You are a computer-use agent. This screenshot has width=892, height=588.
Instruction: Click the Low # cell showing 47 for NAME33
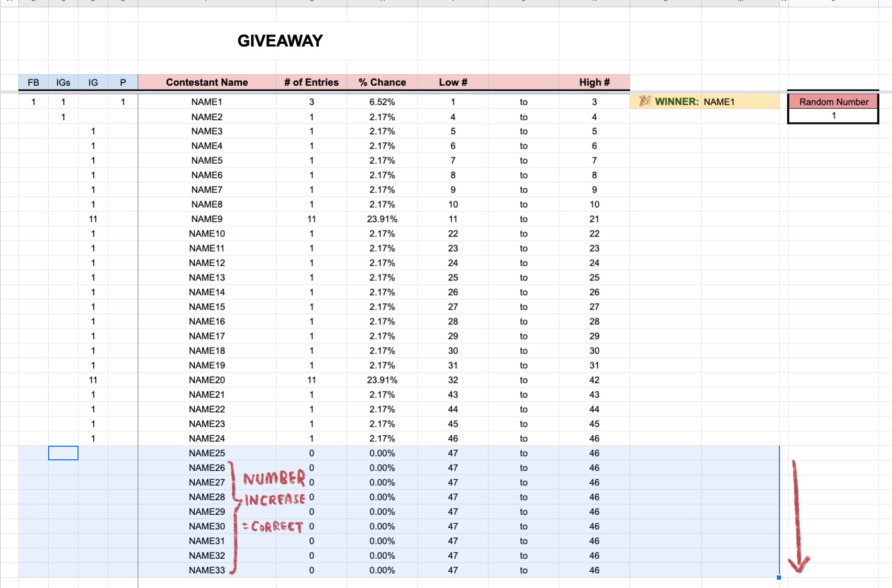453,571
